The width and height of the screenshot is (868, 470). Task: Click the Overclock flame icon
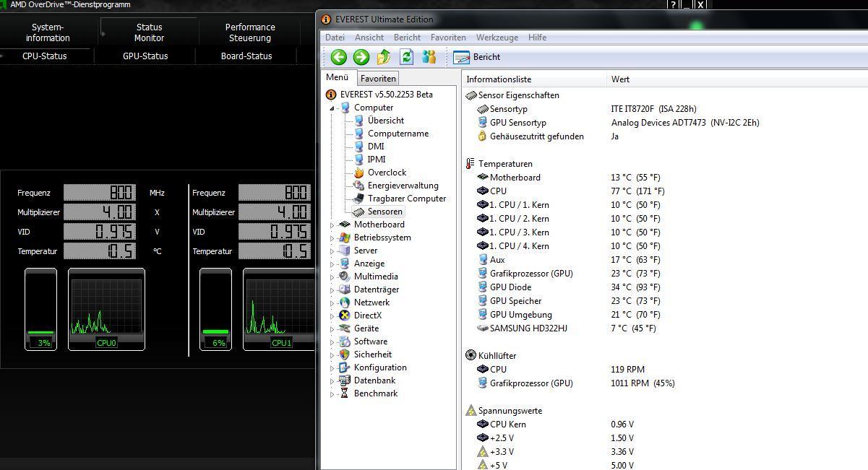point(358,173)
